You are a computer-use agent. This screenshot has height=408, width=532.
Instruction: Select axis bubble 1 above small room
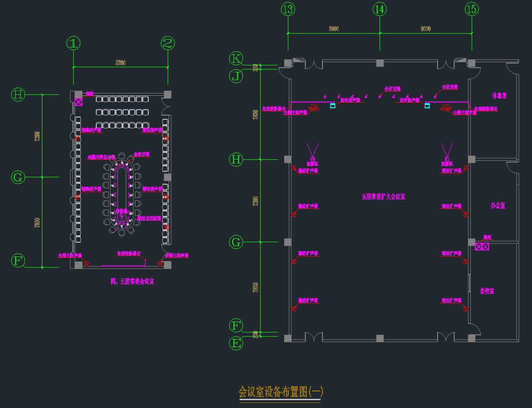pos(74,43)
